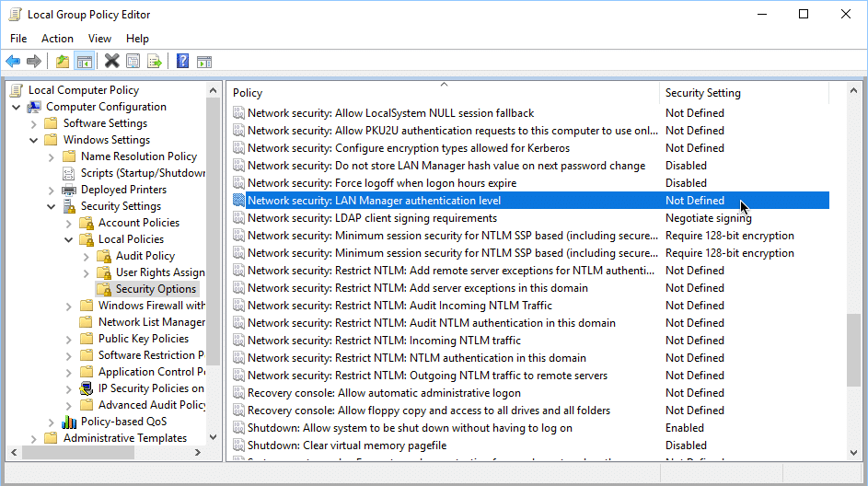
Task: Select Security Options in the tree
Action: [156, 289]
